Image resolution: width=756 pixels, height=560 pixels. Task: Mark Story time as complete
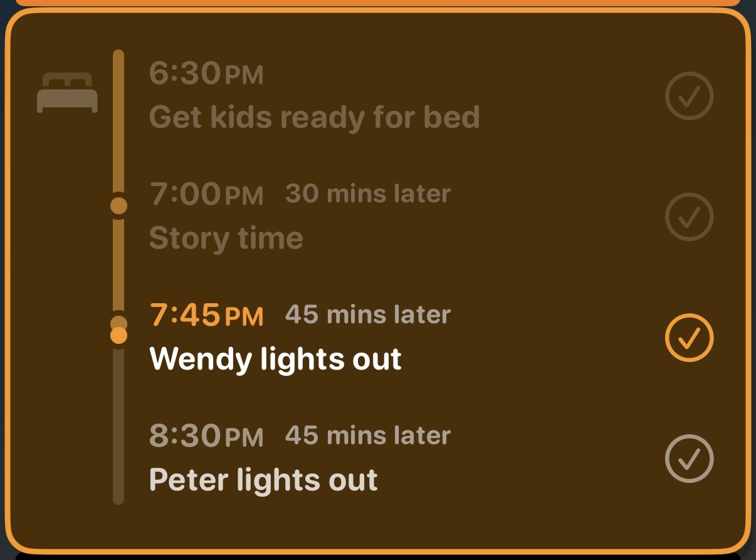tap(689, 217)
